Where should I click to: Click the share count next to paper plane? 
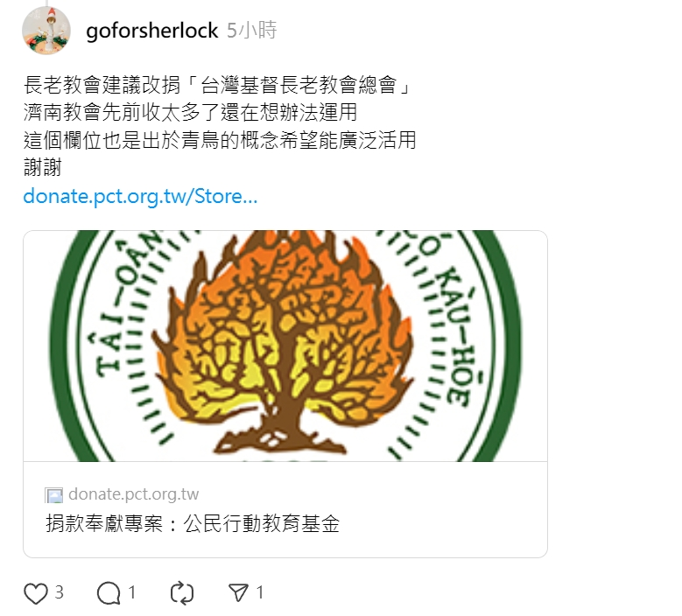(x=260, y=592)
